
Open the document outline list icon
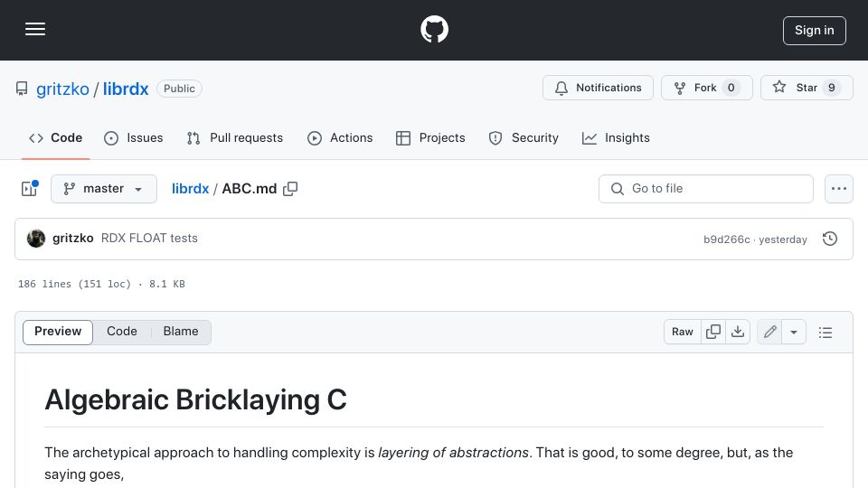pos(826,332)
